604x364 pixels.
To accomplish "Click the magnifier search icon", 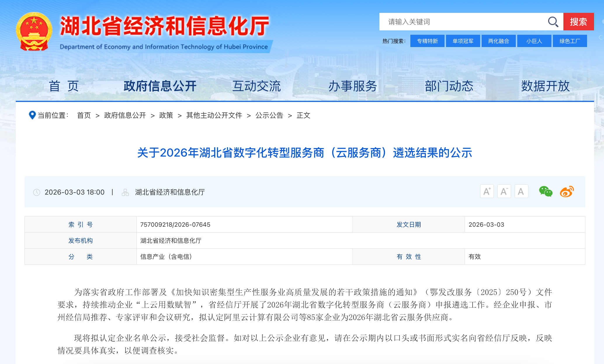I will coord(553,22).
